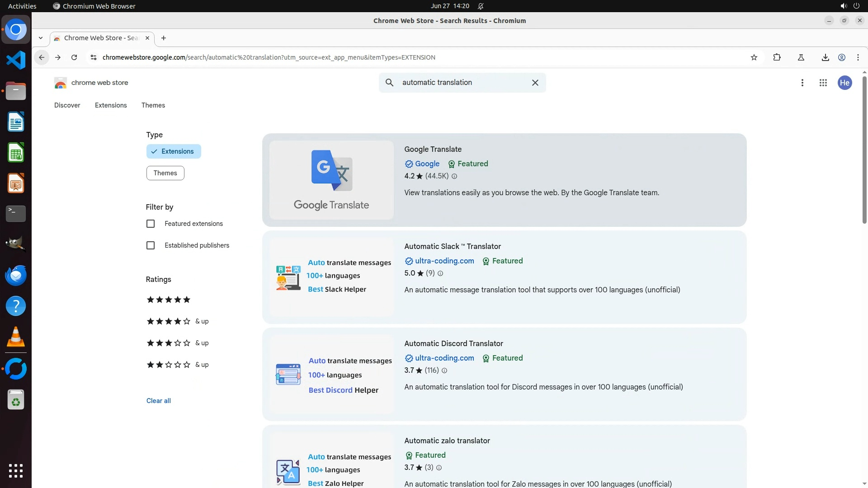
Task: Reload the current page
Action: (x=74, y=57)
